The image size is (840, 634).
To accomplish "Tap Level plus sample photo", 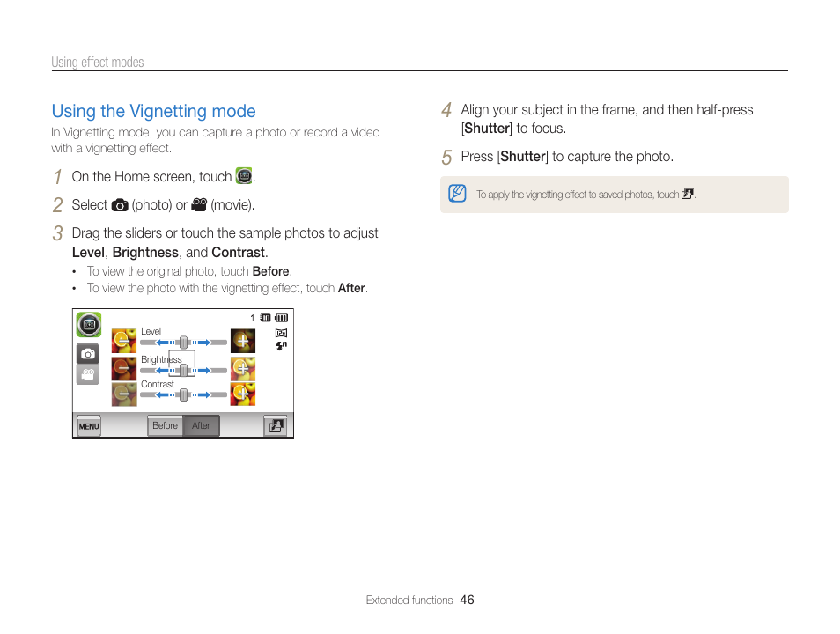I will pyautogui.click(x=243, y=341).
